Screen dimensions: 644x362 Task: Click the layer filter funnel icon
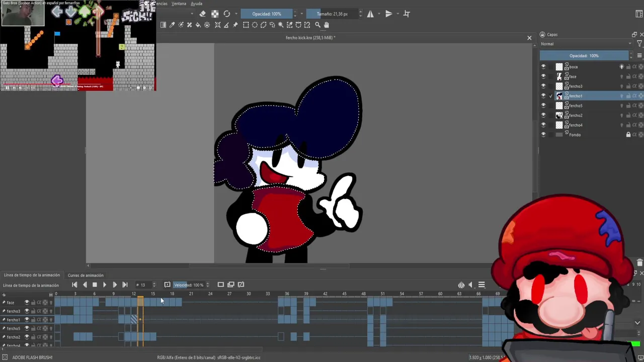639,44
